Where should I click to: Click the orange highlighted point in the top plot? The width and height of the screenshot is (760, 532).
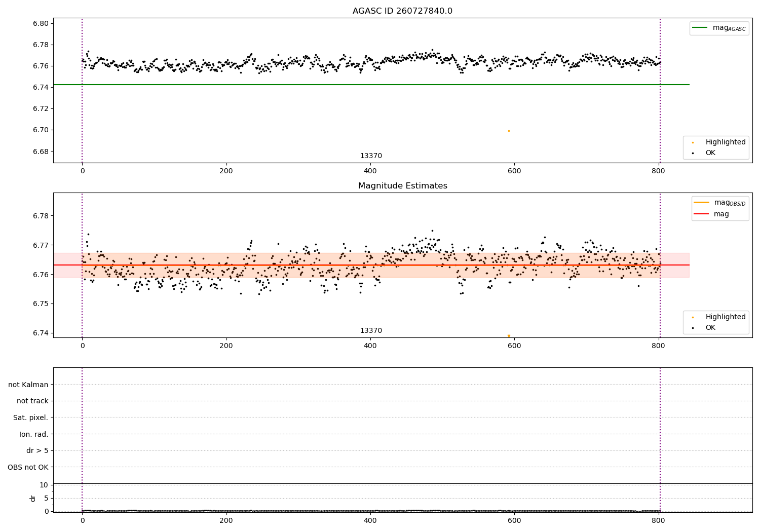click(x=509, y=131)
